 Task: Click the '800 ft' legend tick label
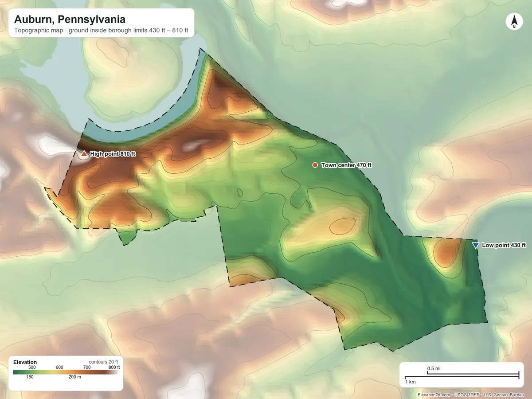click(x=114, y=368)
